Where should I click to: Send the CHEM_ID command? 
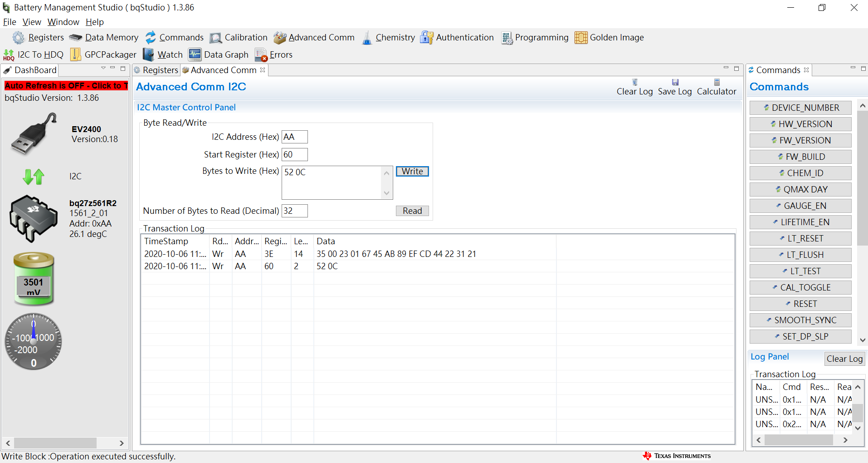[800, 173]
